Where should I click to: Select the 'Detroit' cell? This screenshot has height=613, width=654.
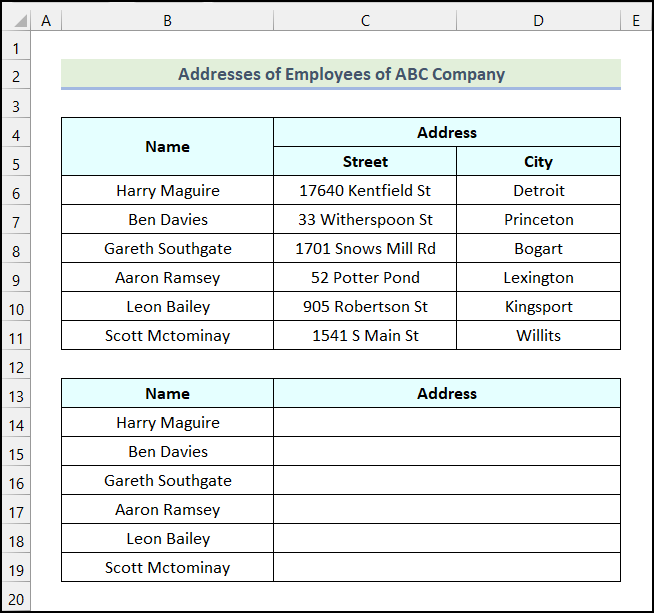coord(538,190)
